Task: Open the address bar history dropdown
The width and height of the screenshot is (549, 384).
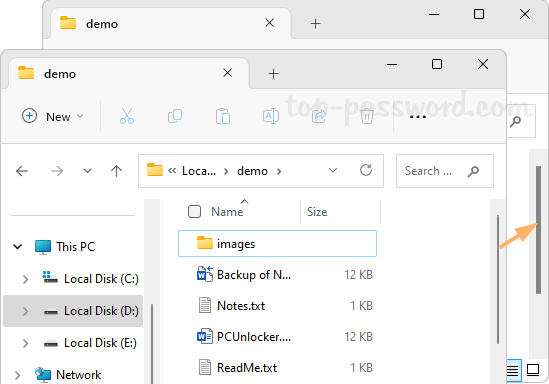Action: (x=333, y=170)
